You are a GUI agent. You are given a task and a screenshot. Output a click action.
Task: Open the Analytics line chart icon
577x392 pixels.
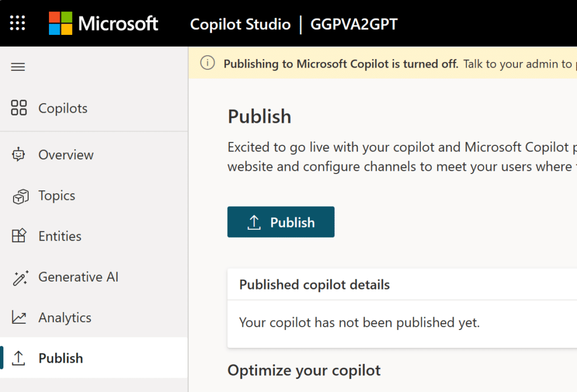tap(19, 318)
